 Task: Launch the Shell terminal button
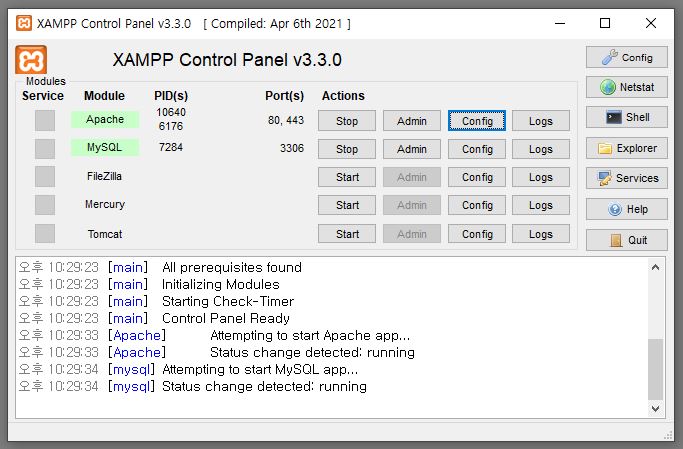click(x=626, y=117)
